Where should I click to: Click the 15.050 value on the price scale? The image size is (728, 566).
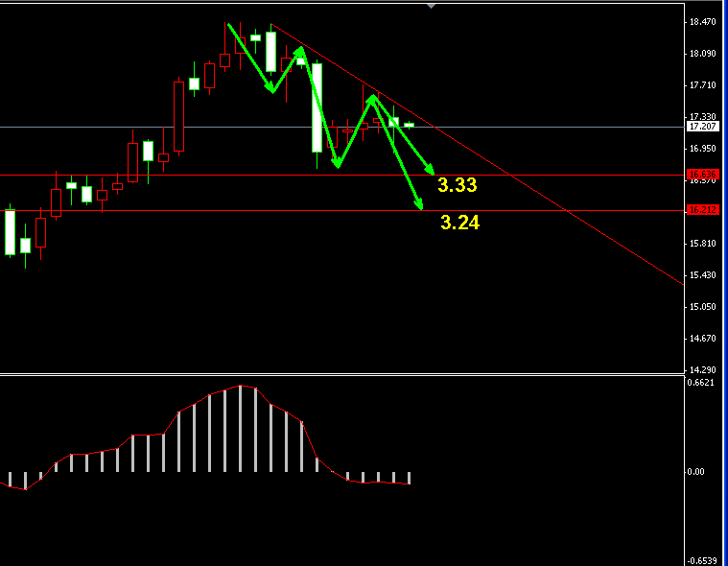[x=702, y=308]
